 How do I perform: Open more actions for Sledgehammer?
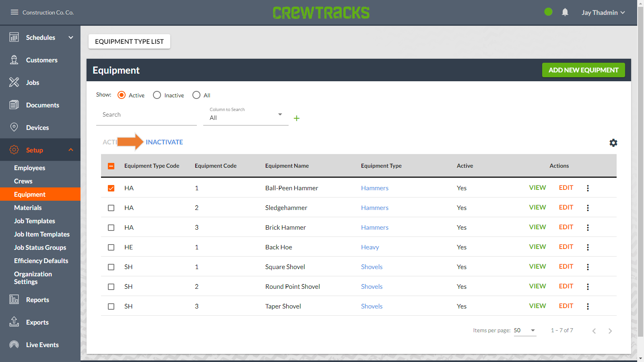click(588, 208)
